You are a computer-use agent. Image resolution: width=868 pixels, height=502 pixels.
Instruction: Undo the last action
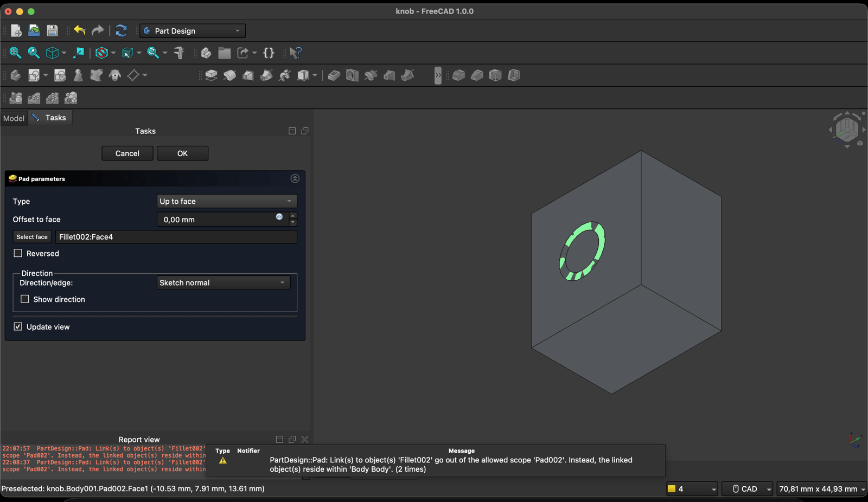(80, 31)
